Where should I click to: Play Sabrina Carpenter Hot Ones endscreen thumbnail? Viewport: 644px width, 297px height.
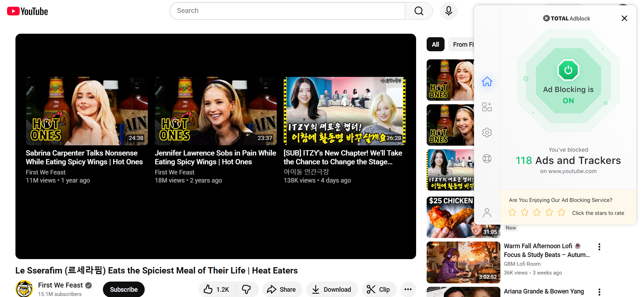tap(87, 111)
